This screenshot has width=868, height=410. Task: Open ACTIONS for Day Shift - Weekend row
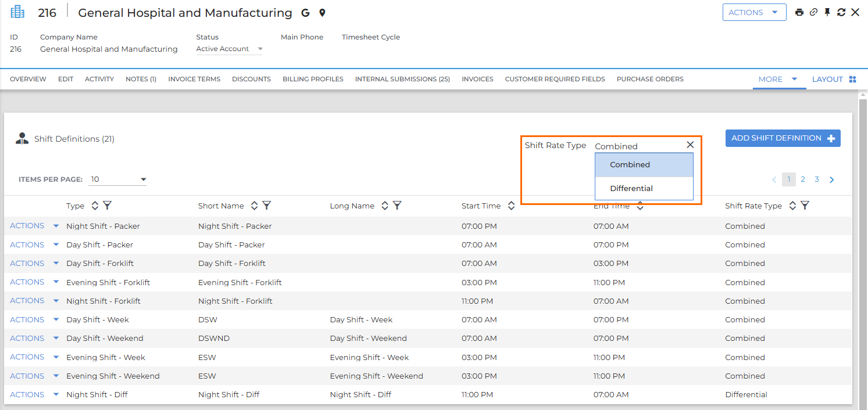pos(34,338)
